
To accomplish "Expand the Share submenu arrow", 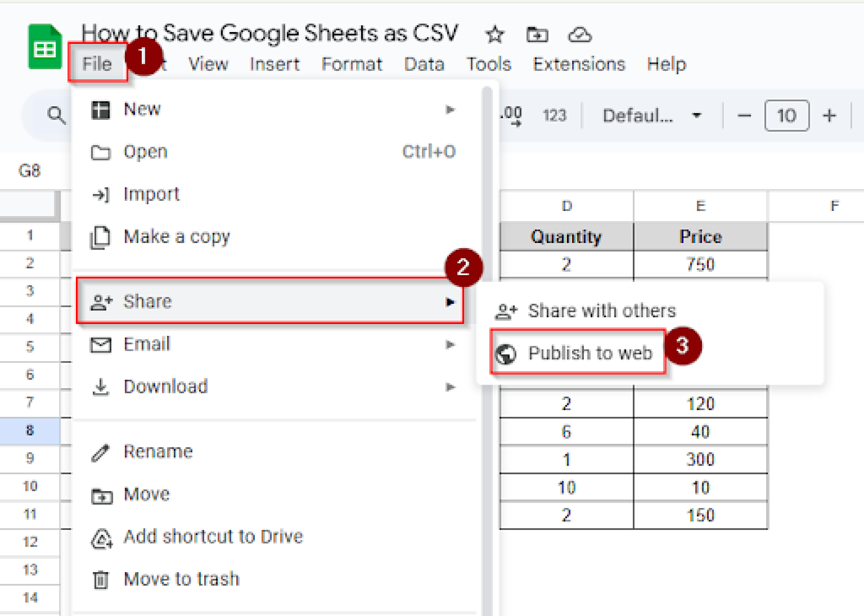I will click(x=451, y=301).
